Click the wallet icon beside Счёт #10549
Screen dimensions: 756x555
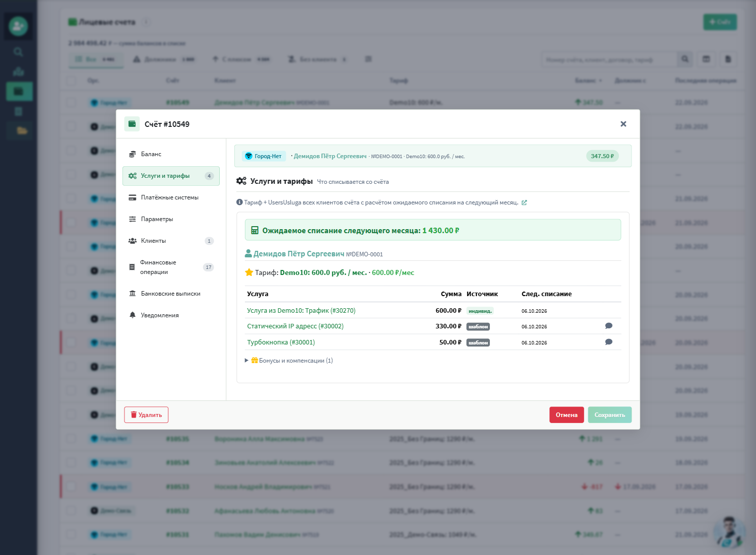132,124
